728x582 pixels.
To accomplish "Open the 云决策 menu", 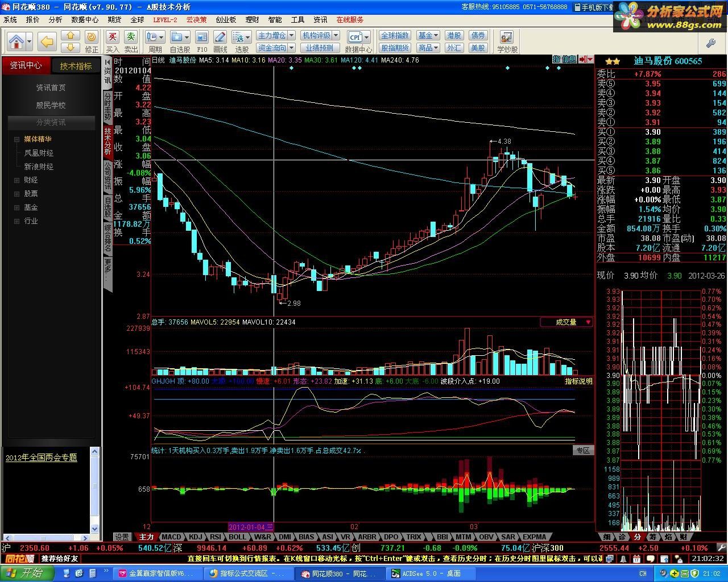I will click(x=197, y=19).
